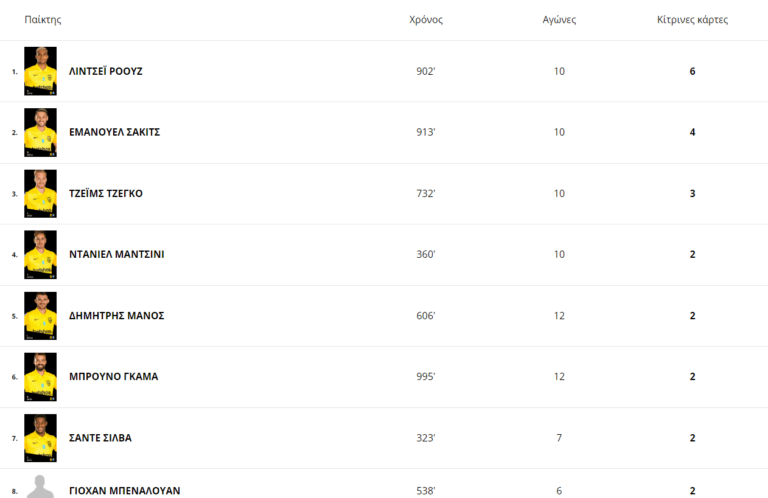Click ΣΑΝΤΕ ΣΙΛΒΑ name link
Screen dimensions: 768x498
coord(100,437)
